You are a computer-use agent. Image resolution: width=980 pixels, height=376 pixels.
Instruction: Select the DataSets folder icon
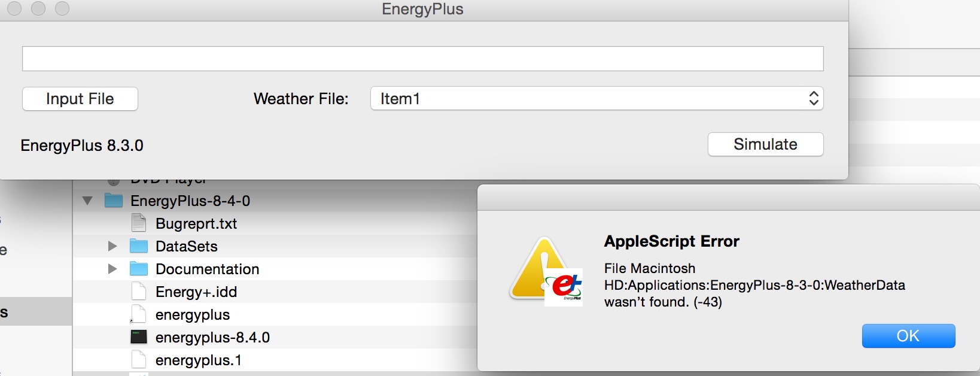(139, 245)
